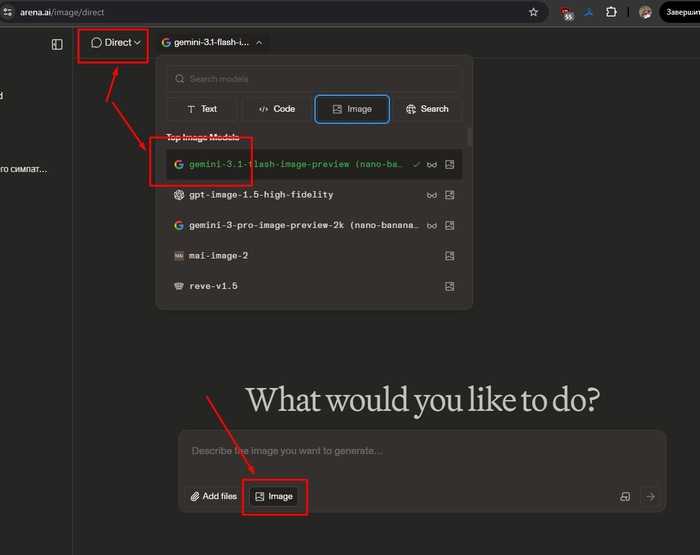Click the Search models field
Viewport: 700px width, 555px height.
314,79
